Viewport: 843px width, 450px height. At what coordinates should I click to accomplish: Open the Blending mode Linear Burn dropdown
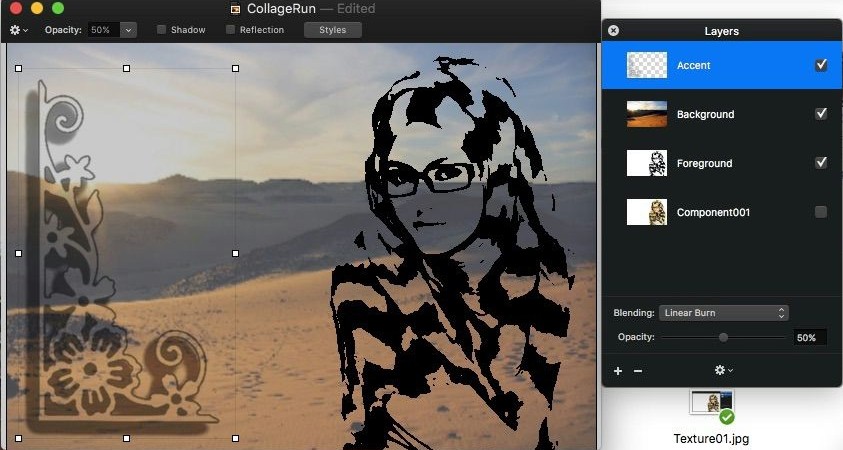pyautogui.click(x=724, y=313)
